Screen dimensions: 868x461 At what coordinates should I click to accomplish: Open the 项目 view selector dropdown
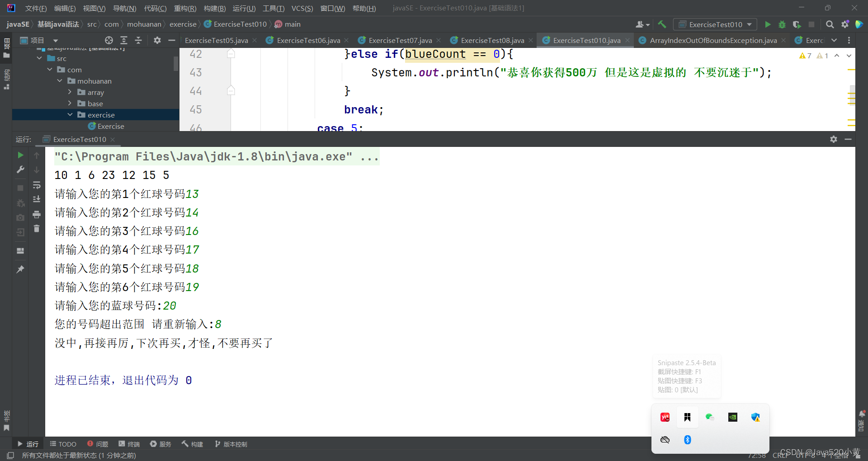(39, 40)
